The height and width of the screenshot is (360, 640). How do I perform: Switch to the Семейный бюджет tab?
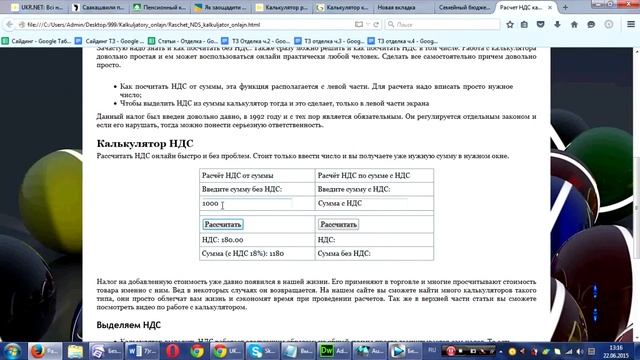pyautogui.click(x=464, y=7)
